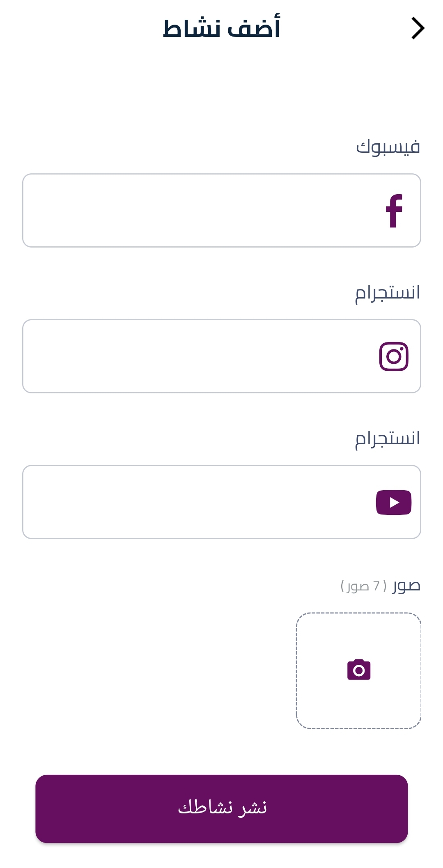The width and height of the screenshot is (443, 868).
Task: Click the 'أضف نشاط' page title
Action: 222,29
